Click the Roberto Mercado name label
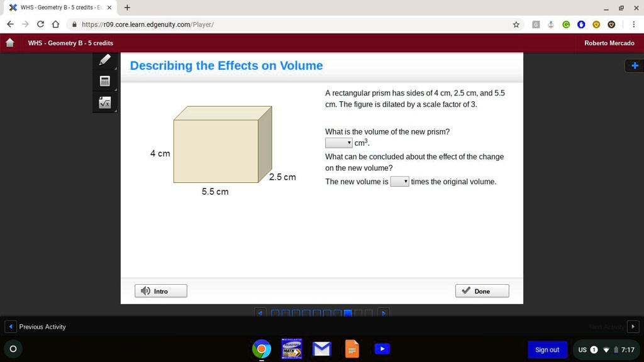The width and height of the screenshot is (644, 362). pos(609,43)
